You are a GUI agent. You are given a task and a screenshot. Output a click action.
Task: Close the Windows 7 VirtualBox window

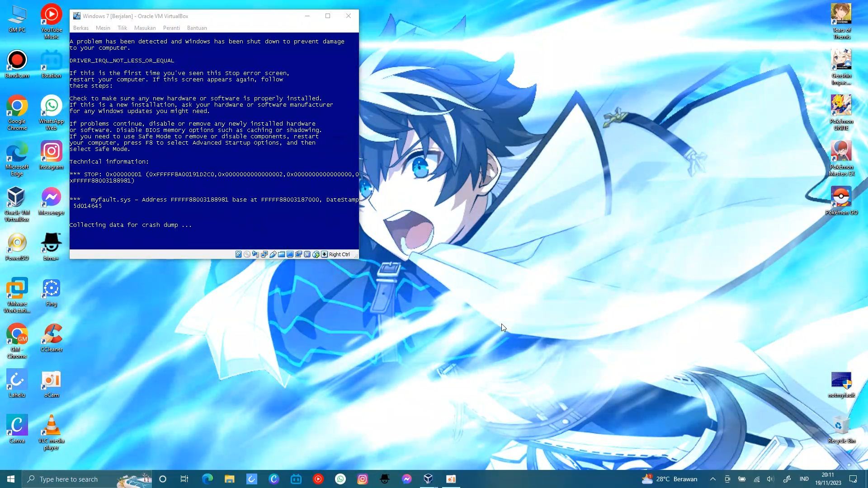tap(349, 16)
